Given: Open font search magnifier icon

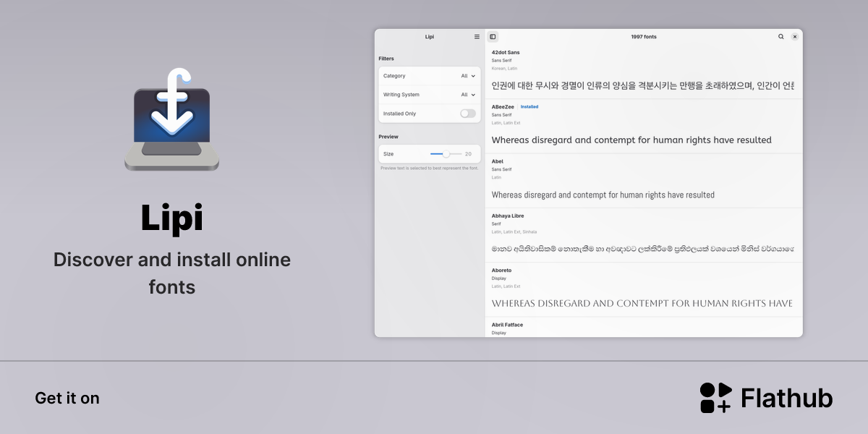Looking at the screenshot, I should point(780,37).
